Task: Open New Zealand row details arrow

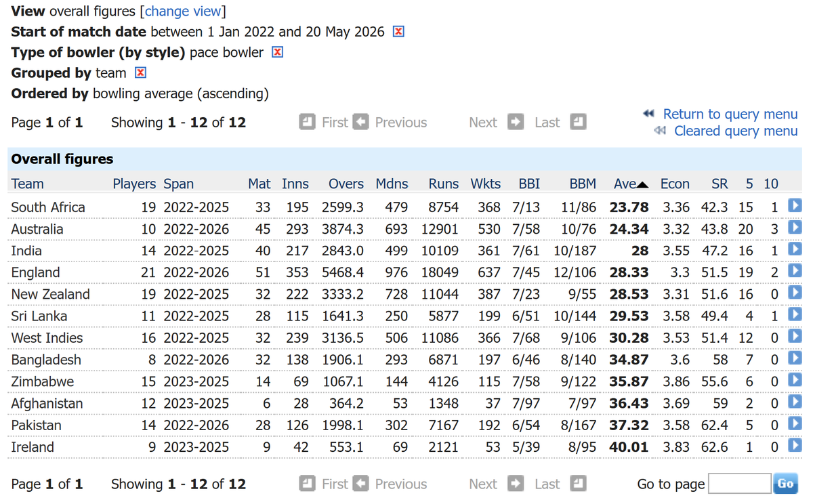Action: 795,293
